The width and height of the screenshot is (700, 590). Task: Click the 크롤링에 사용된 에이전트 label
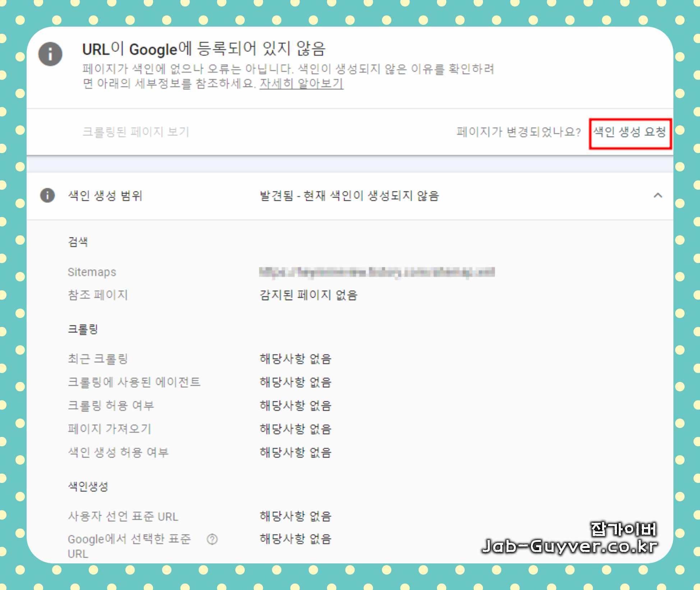point(134,382)
